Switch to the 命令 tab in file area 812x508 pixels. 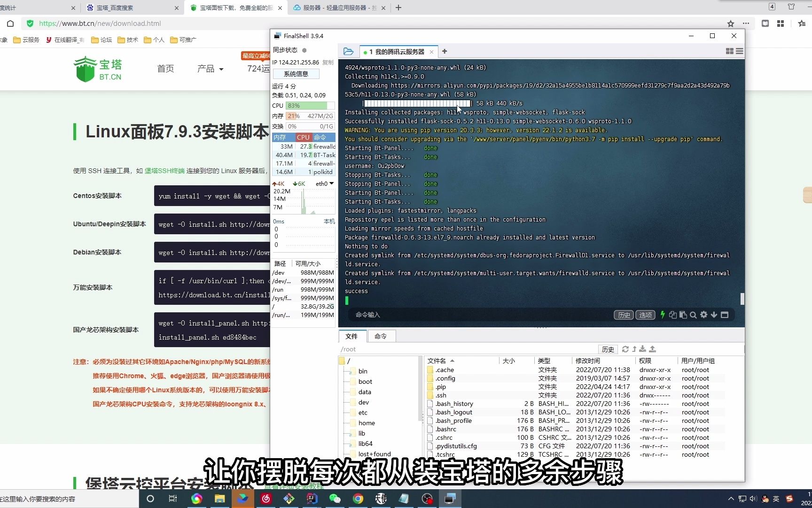(x=381, y=336)
